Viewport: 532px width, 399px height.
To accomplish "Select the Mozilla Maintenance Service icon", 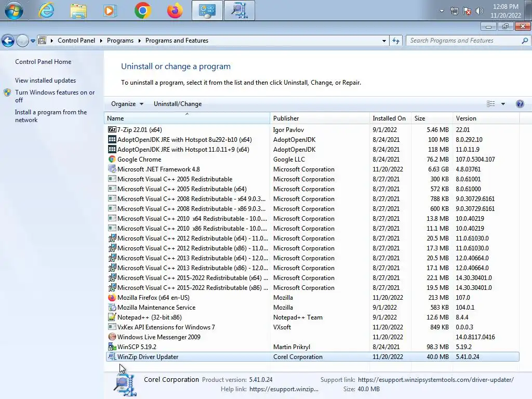I will [x=112, y=308].
